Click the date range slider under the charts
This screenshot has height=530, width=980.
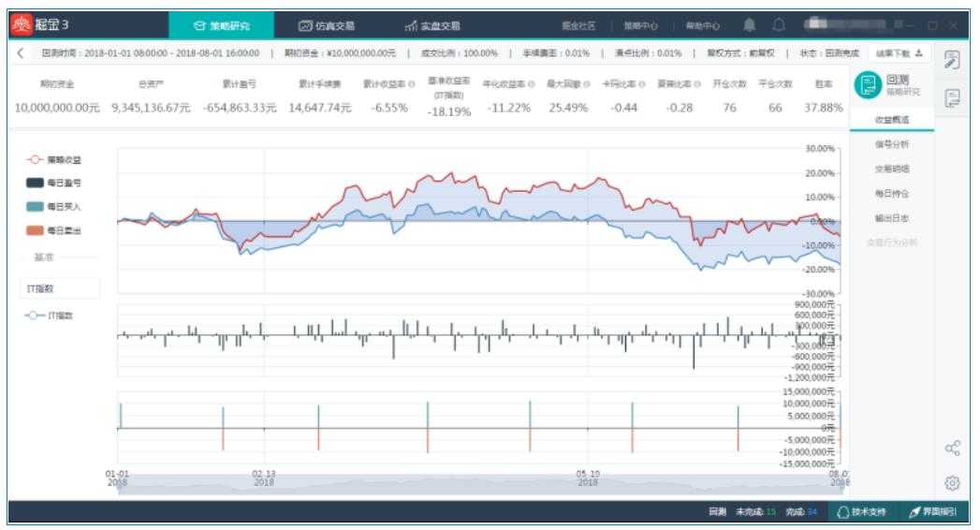[x=480, y=484]
